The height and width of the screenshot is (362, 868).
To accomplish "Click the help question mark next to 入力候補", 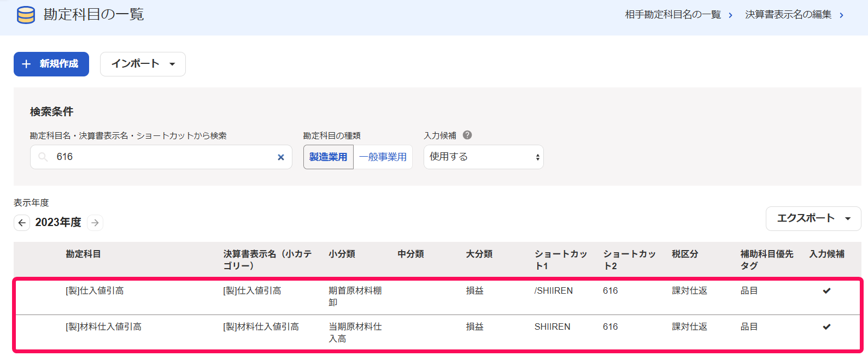I will tap(467, 135).
